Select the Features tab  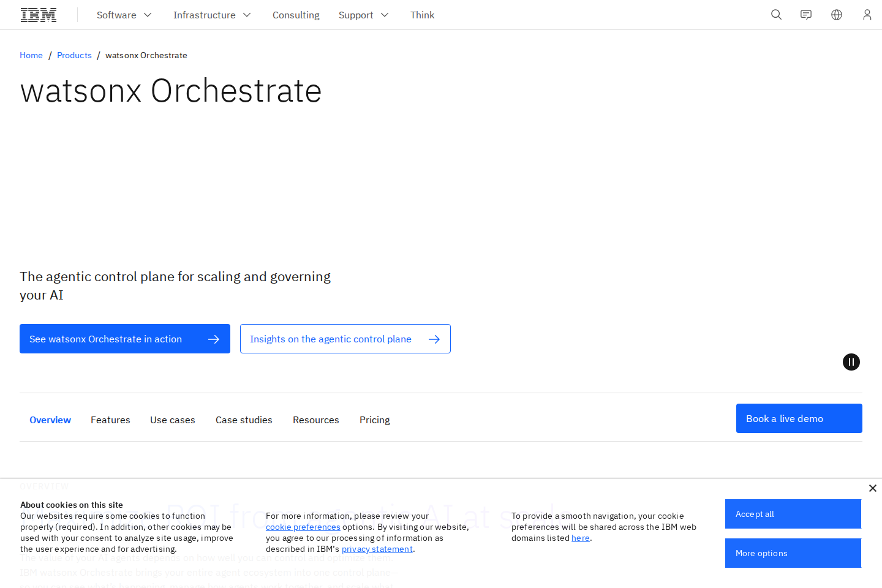pos(110,420)
